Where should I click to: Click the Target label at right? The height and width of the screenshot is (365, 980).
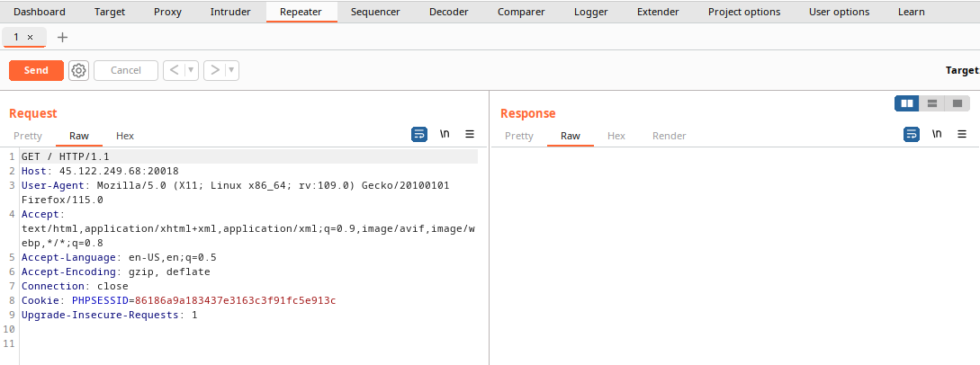tap(962, 70)
